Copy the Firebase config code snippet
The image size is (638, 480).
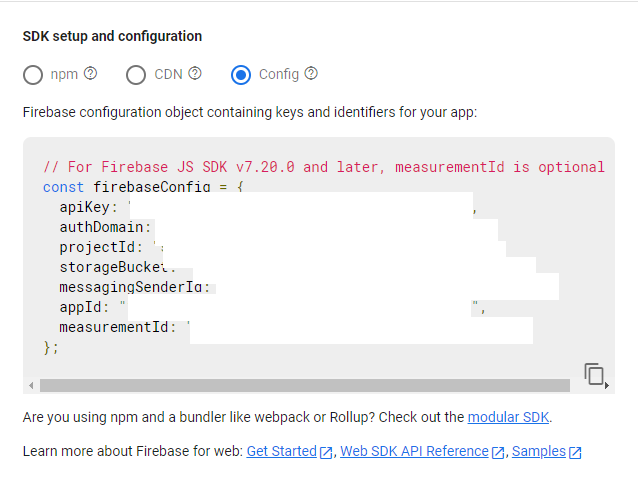pyautogui.click(x=594, y=374)
